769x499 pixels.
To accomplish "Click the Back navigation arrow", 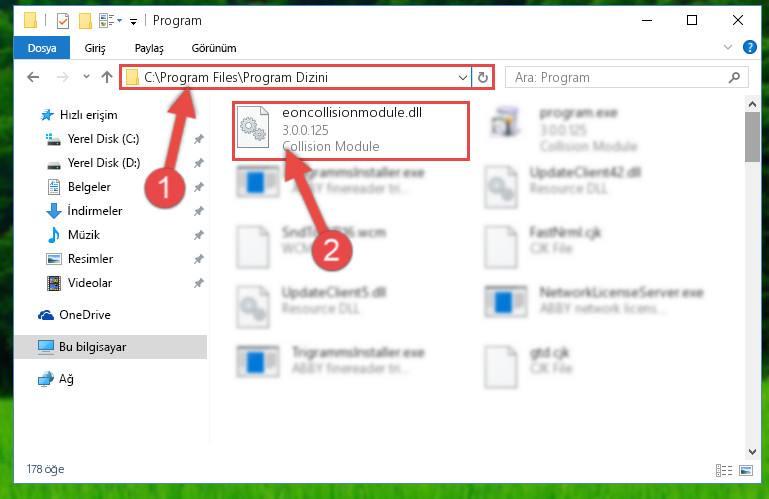I will pyautogui.click(x=33, y=77).
